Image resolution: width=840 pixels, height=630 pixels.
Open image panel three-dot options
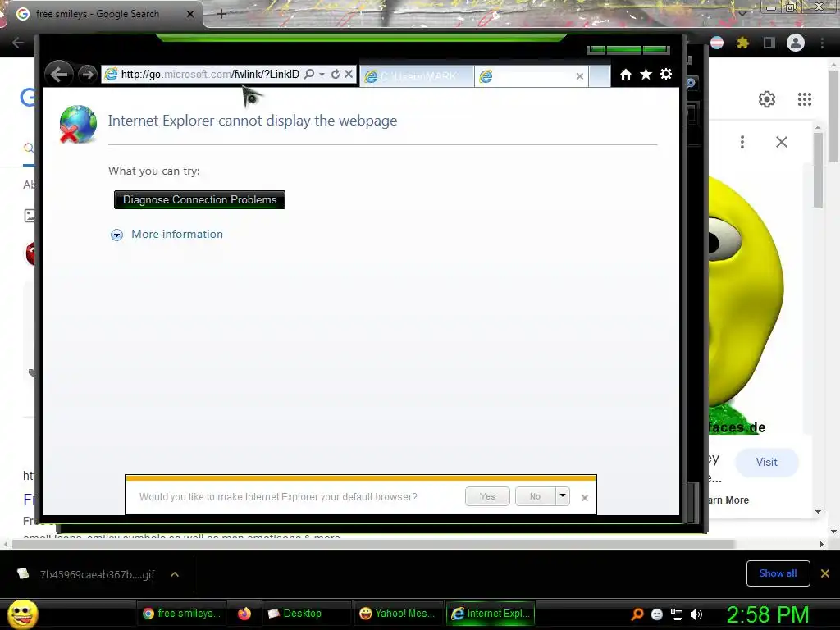click(x=742, y=142)
